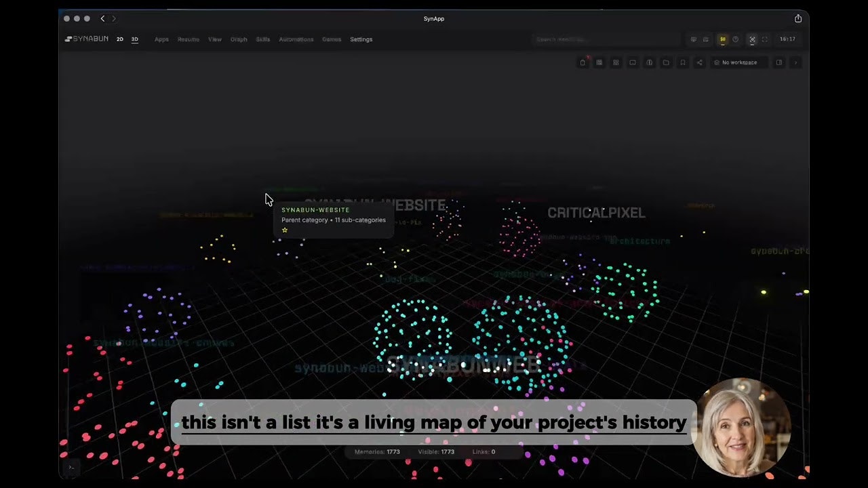The image size is (868, 488).
Task: Switch to the 2D view mode
Action: coord(120,39)
